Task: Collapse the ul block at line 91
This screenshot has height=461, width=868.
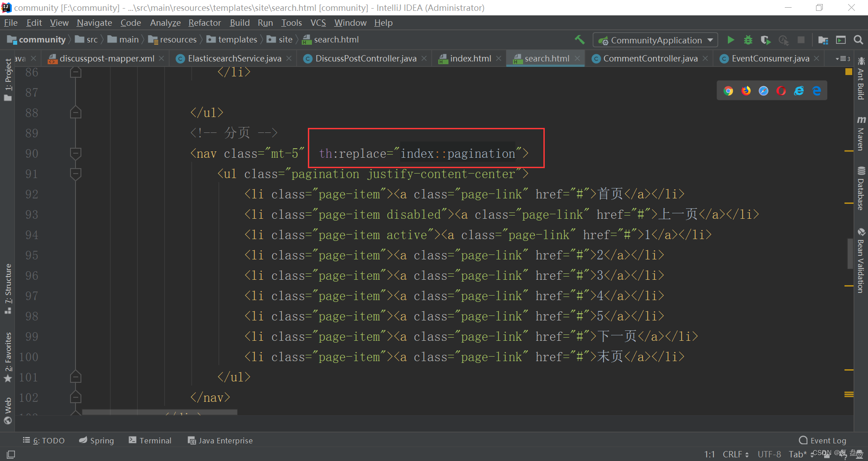Action: coord(75,174)
